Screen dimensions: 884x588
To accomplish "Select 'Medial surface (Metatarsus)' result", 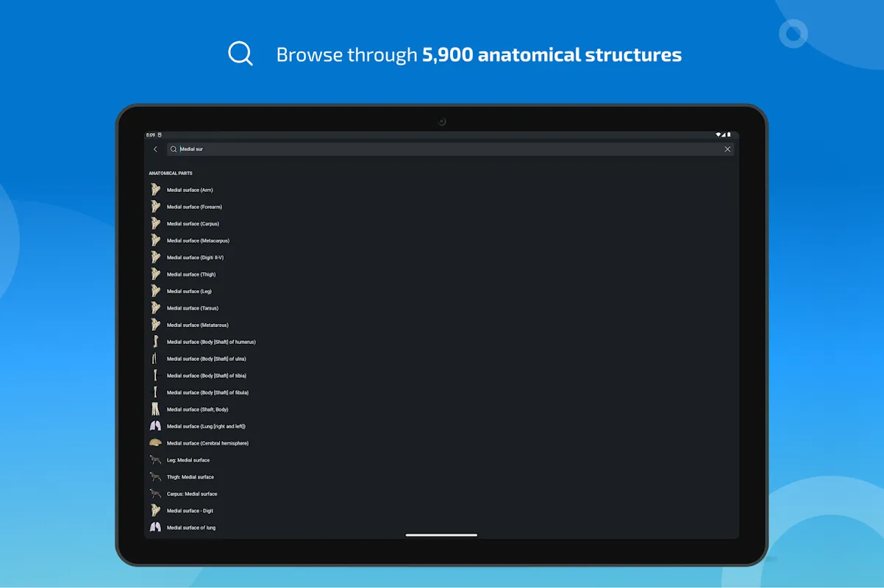I will [197, 326].
